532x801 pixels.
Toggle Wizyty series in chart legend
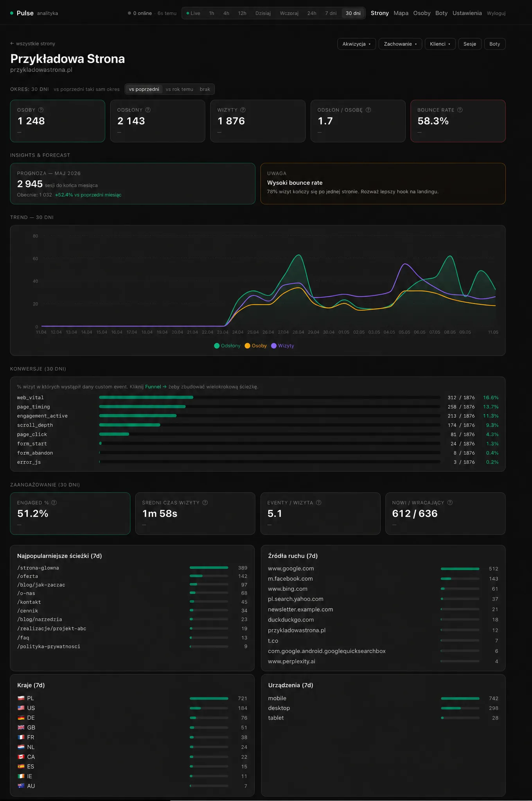click(x=282, y=346)
